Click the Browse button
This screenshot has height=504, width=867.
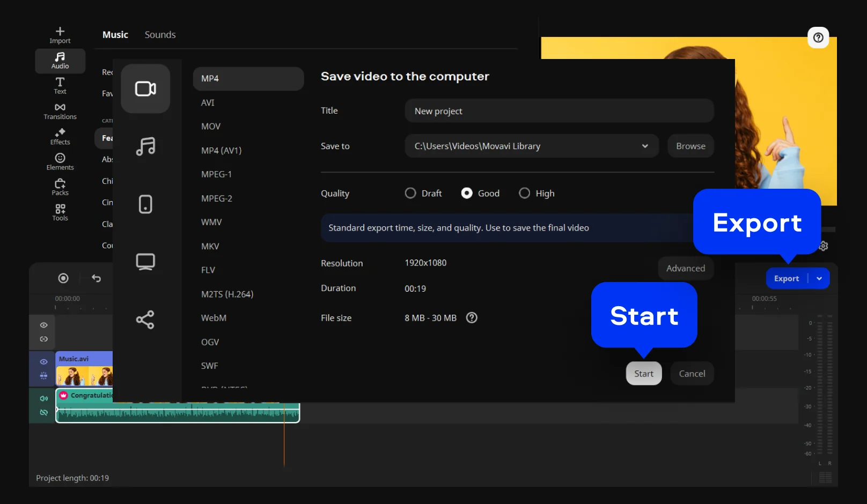[690, 146]
